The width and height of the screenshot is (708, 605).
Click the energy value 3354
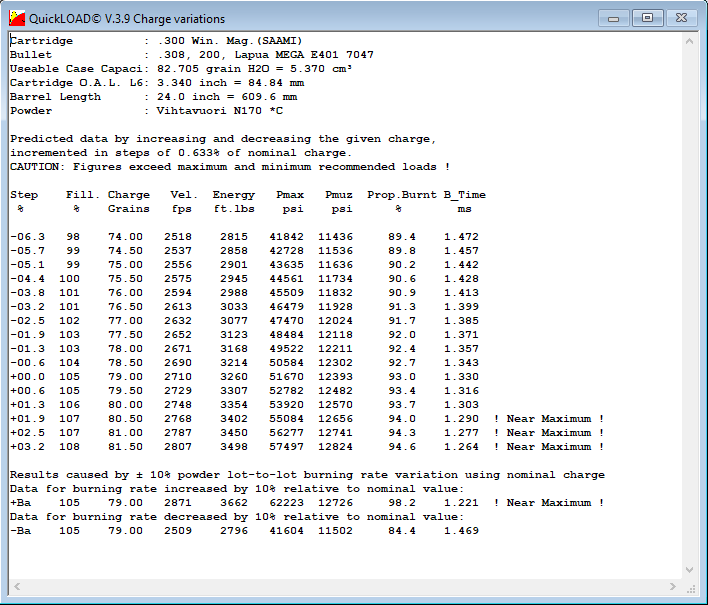(234, 405)
